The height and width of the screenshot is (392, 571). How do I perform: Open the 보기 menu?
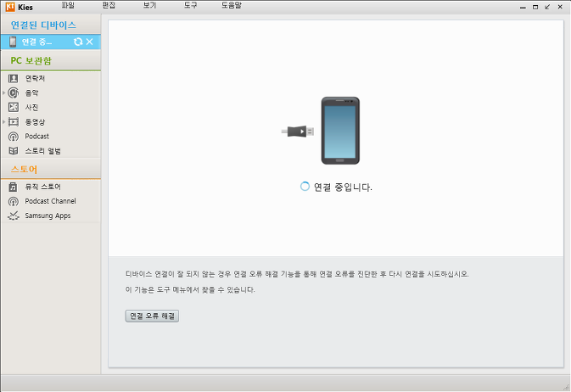149,5
